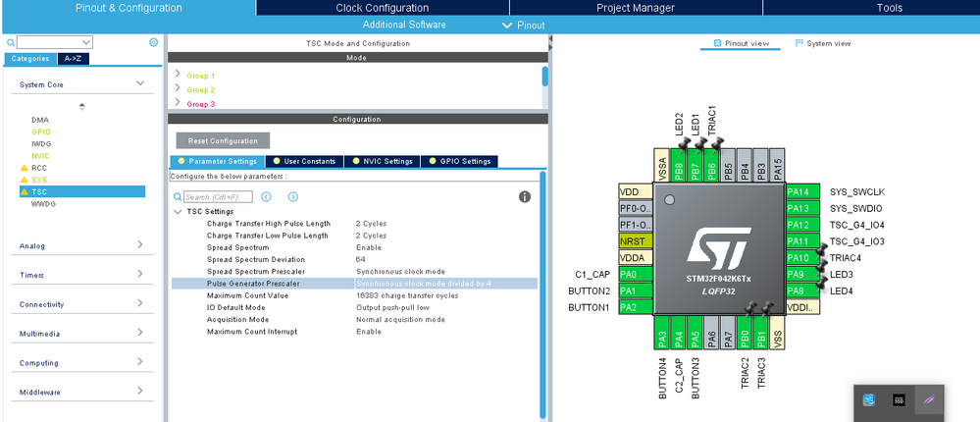980x422 pixels.
Task: Select the NRST pin on chip
Action: [635, 241]
